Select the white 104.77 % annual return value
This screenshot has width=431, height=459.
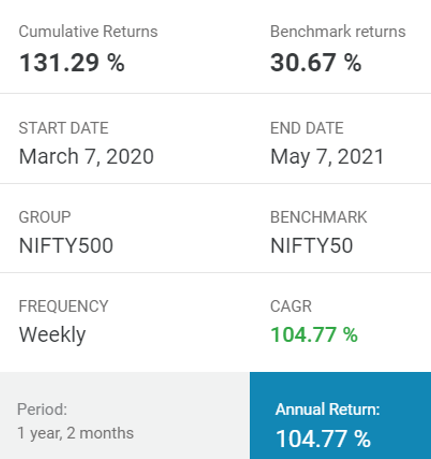[x=323, y=439]
